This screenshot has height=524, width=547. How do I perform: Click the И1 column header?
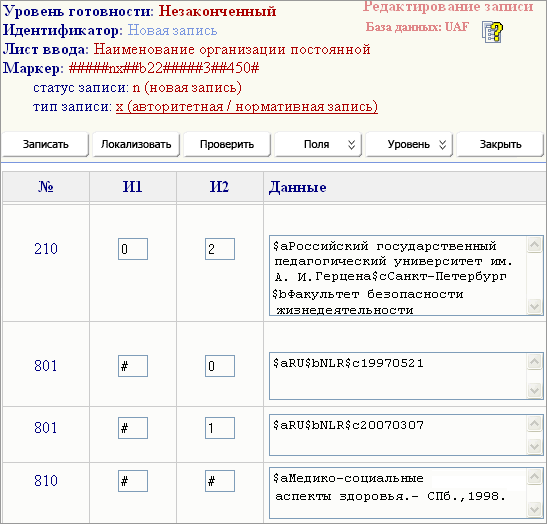133,187
